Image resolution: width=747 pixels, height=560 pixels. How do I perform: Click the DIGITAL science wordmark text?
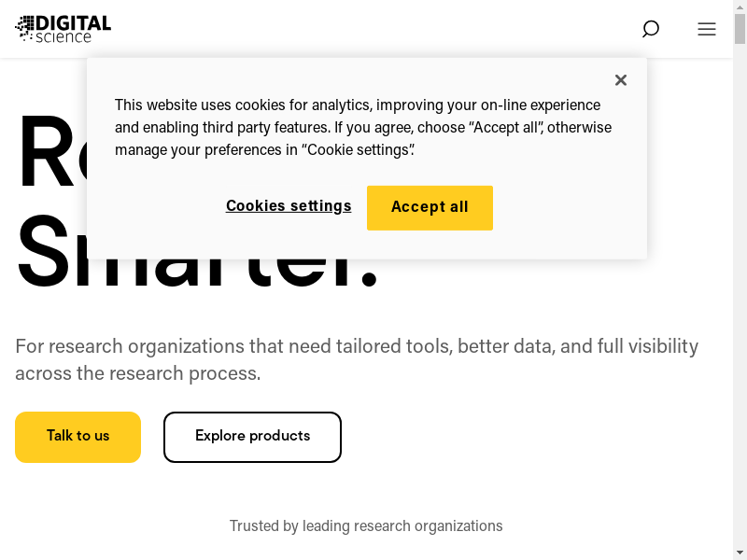74,28
